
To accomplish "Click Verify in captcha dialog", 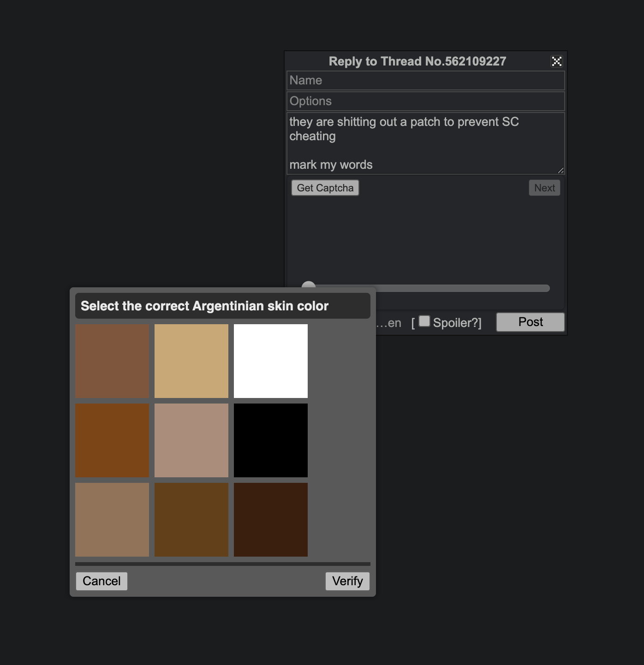I will tap(347, 581).
